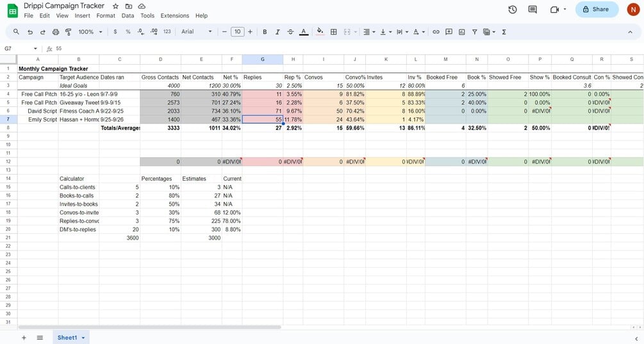
Task: Open text wrapping dropdown
Action: 402,31
